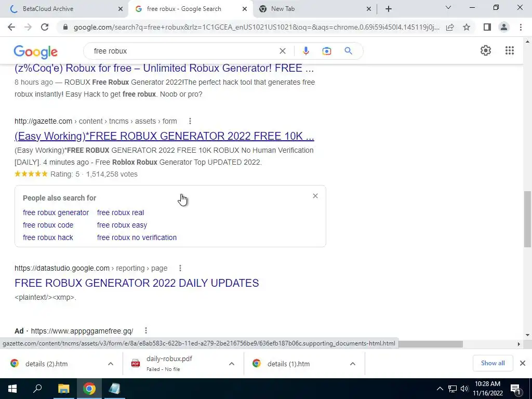Expand options for details (1).htm download

[x=353, y=364]
